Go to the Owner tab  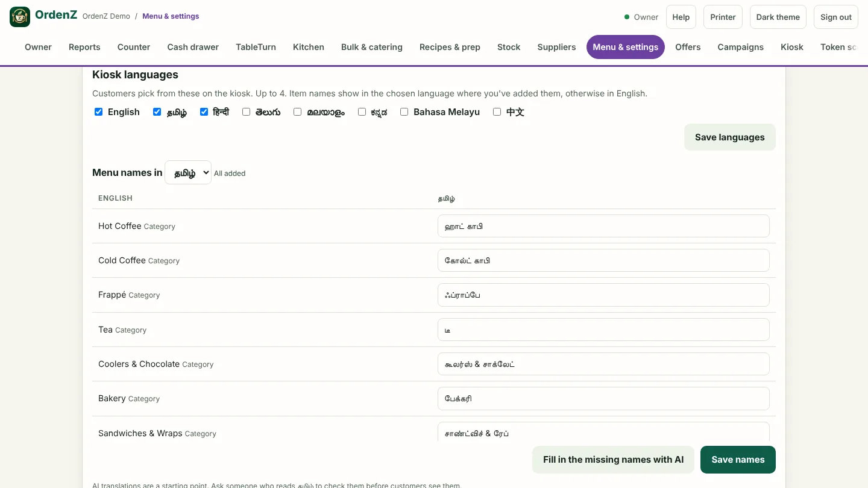38,47
